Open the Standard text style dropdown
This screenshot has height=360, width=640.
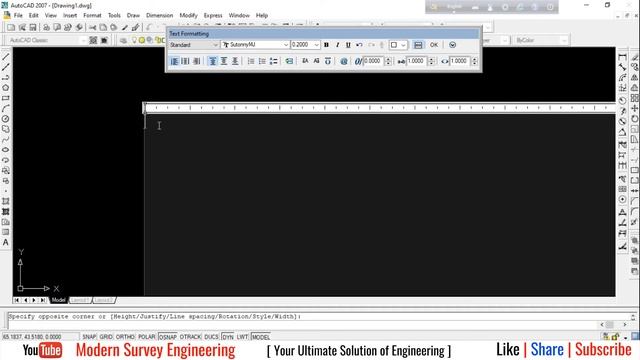click(193, 45)
